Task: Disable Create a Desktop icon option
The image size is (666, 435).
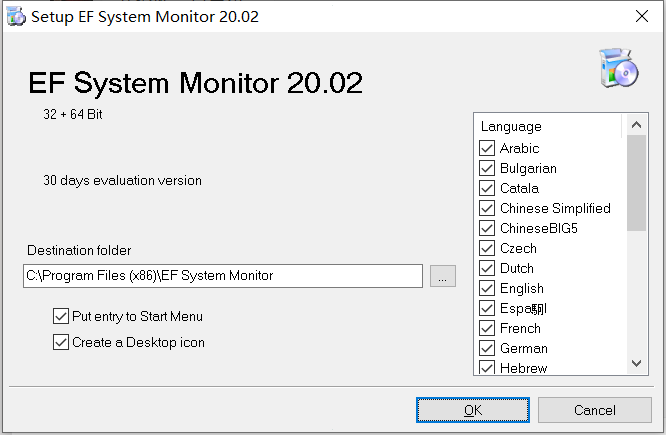Action: [x=61, y=342]
